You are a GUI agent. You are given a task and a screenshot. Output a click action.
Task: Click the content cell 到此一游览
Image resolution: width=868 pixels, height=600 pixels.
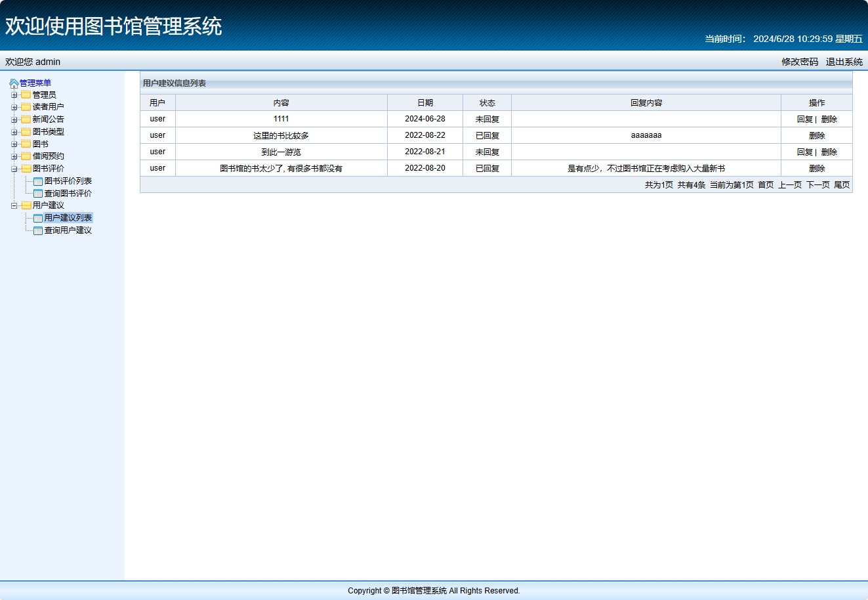(281, 152)
